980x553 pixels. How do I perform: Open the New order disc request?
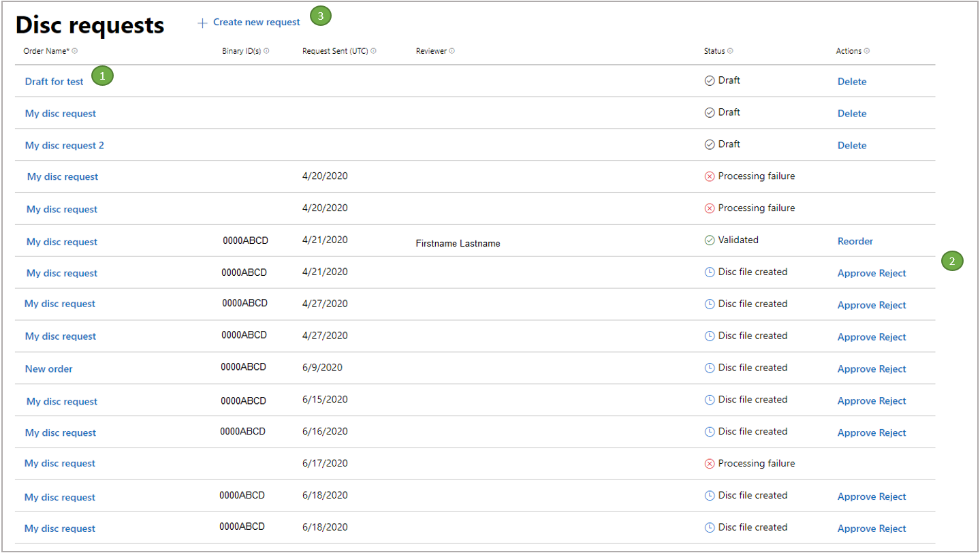(48, 368)
